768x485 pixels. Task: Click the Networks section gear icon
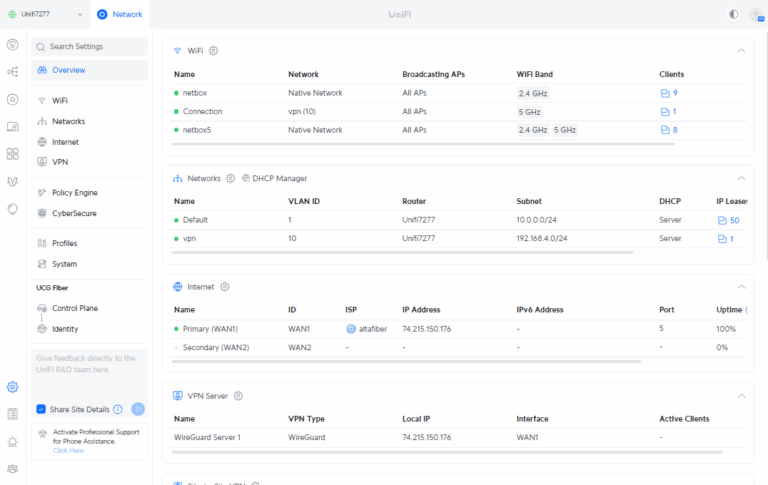[230, 178]
